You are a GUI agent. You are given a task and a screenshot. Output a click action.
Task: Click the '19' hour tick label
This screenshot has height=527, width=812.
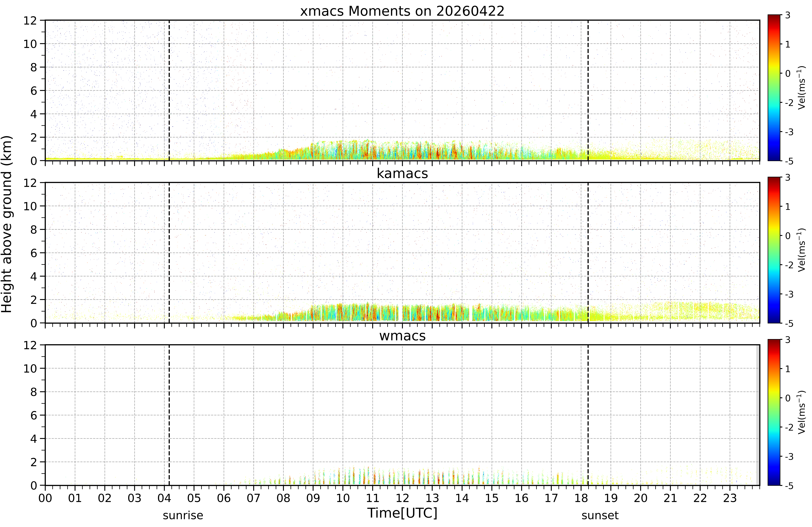[611, 498]
